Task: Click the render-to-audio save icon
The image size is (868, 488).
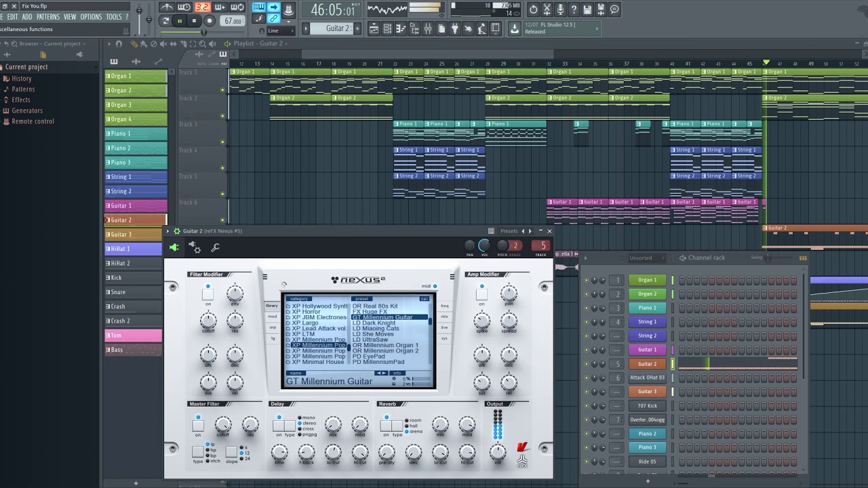Action: tap(601, 9)
